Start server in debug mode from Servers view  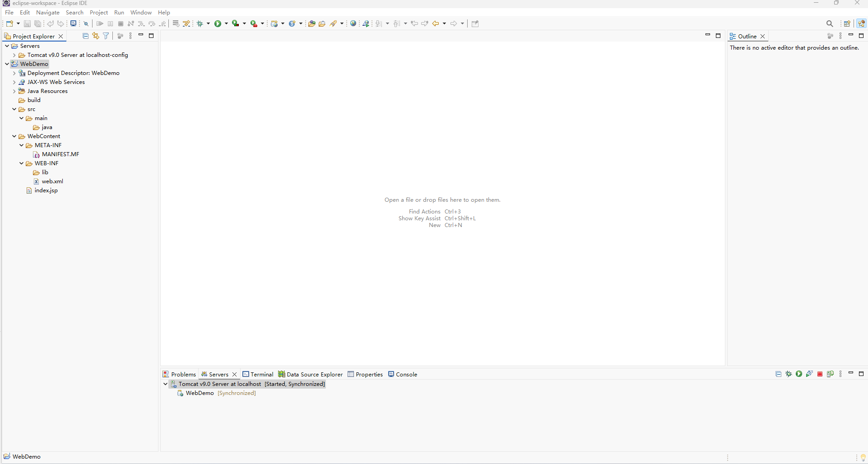tap(789, 374)
